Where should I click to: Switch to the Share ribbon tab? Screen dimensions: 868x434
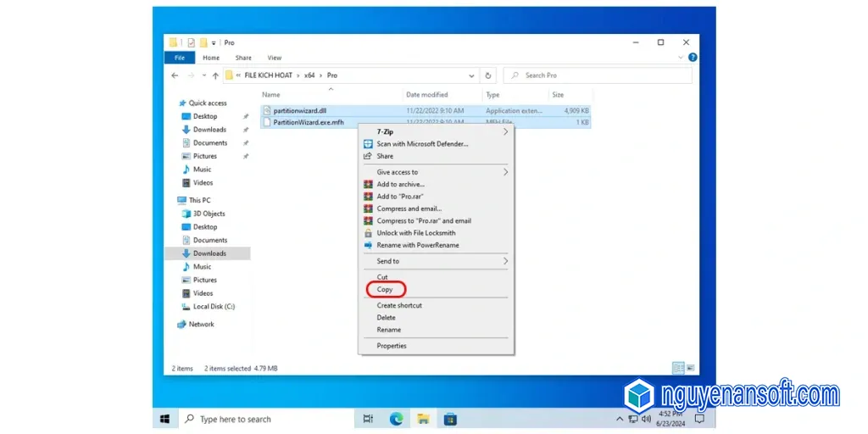click(243, 58)
